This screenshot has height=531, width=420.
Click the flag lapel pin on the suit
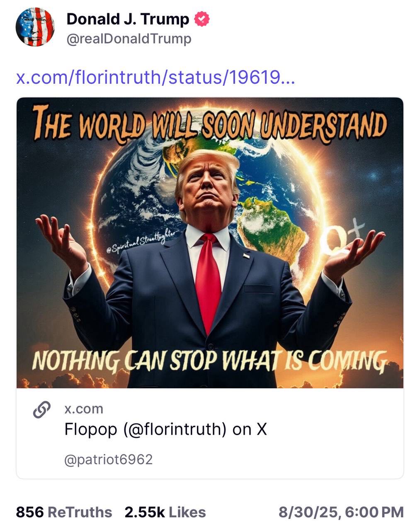[x=246, y=256]
